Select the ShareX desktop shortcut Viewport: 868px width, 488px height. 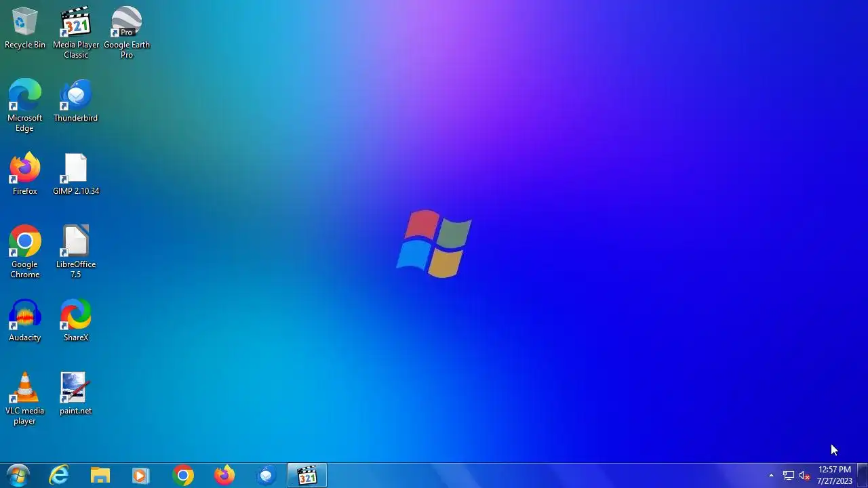coord(76,321)
